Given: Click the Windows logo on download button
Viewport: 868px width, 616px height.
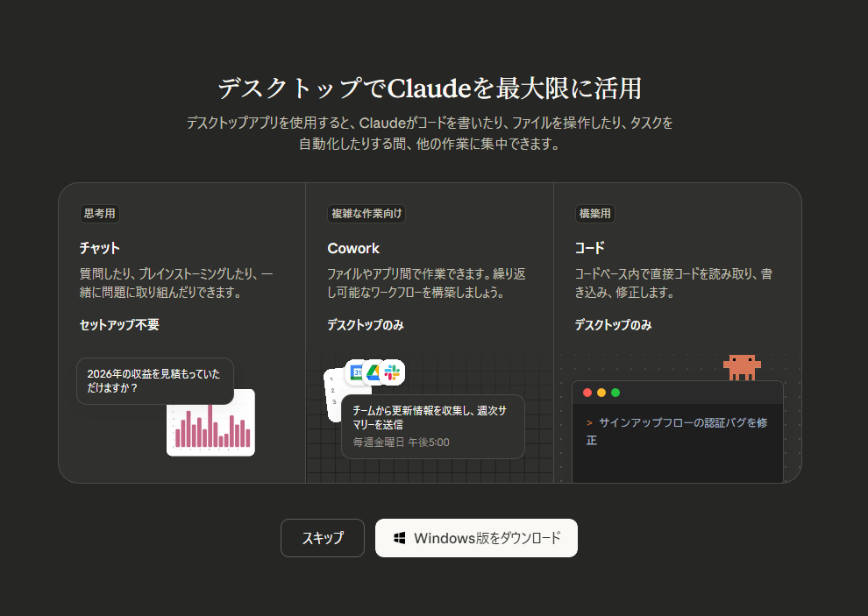Looking at the screenshot, I should pyautogui.click(x=399, y=538).
